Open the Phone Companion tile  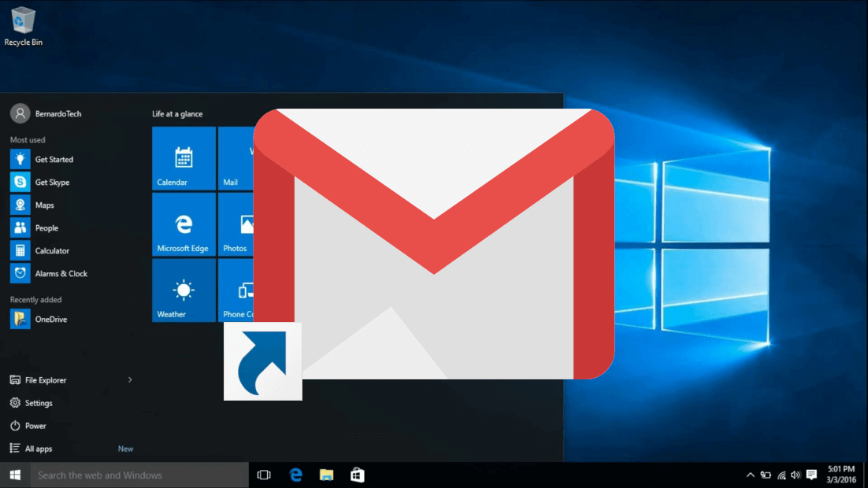[x=236, y=290]
